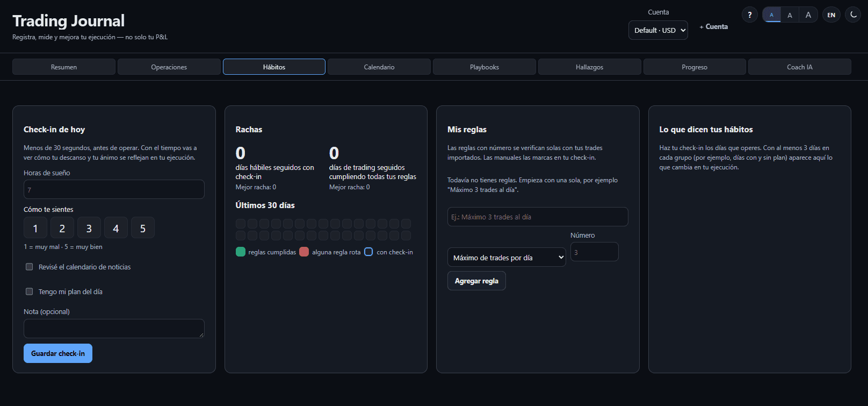
Task: Open the Coach IA tab
Action: tap(800, 67)
